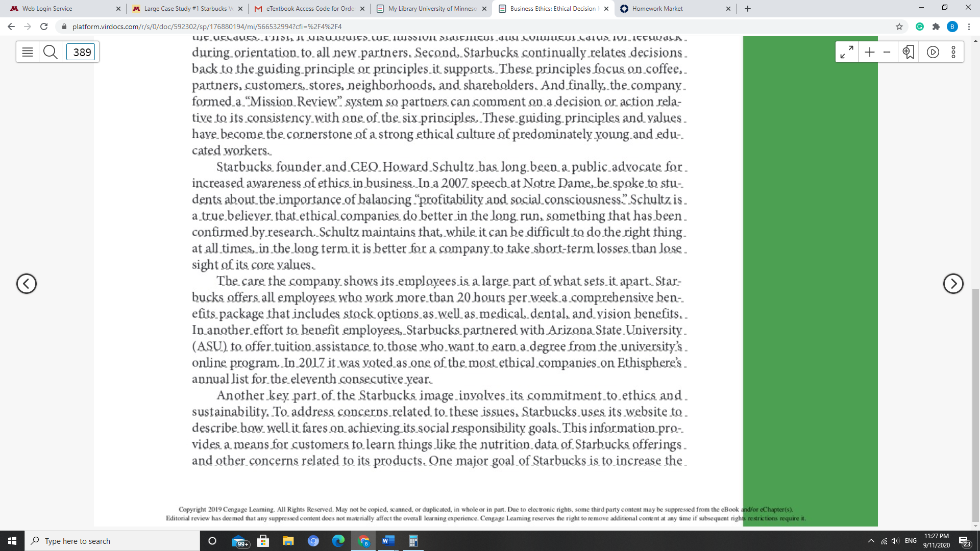The width and height of the screenshot is (980, 551).
Task: Open a new browser tab
Action: (x=748, y=9)
